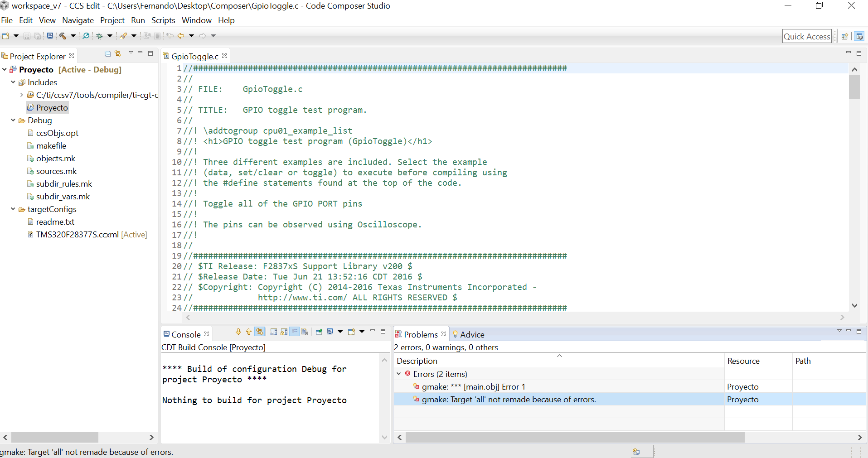Open New wizard dropdown arrow
The width and height of the screenshot is (868, 458).
click(x=16, y=36)
